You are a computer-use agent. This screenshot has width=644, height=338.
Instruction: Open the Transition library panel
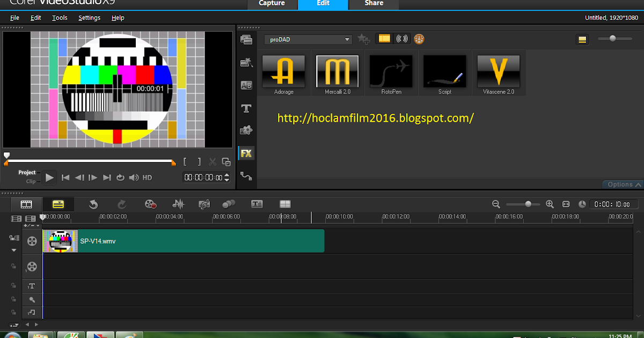tap(246, 85)
